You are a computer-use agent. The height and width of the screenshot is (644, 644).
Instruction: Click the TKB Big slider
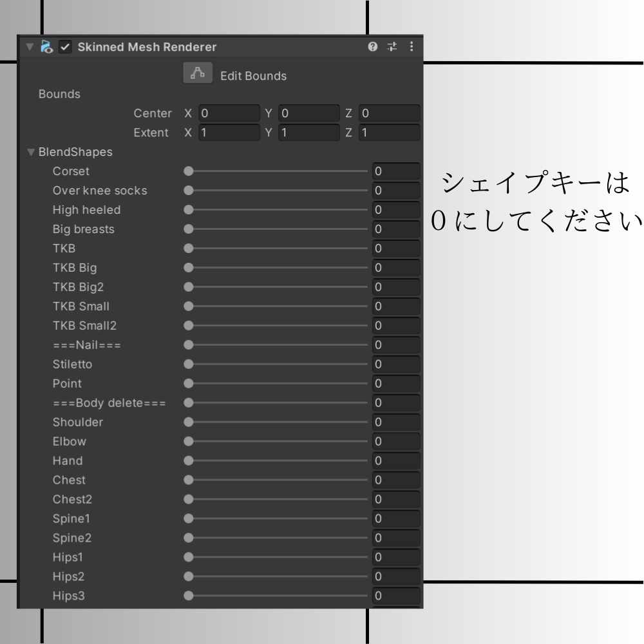[276, 268]
